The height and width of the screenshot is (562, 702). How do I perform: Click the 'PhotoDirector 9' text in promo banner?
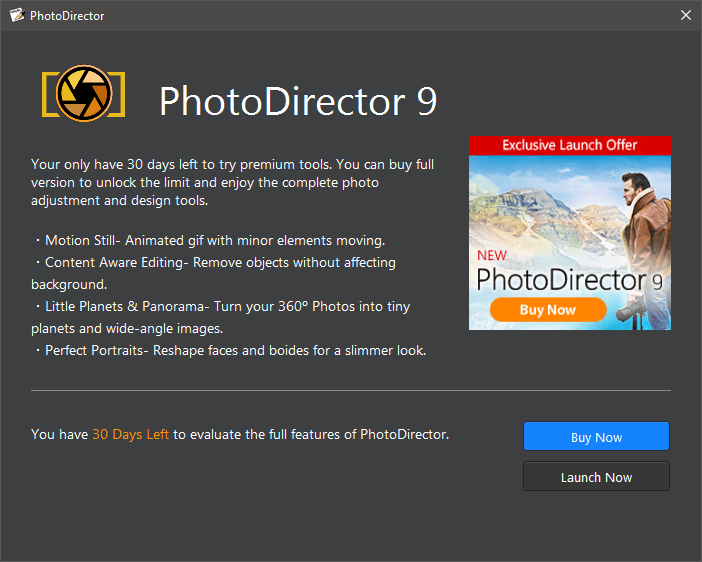tap(569, 280)
